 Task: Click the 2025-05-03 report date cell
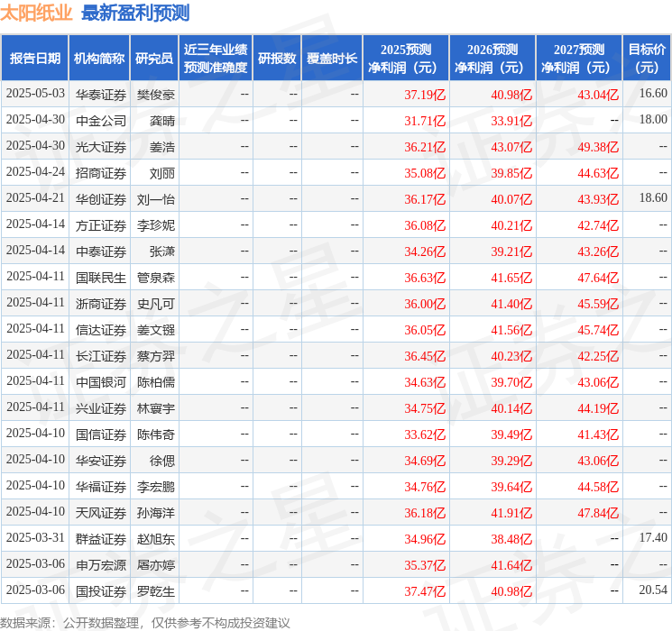pos(35,94)
